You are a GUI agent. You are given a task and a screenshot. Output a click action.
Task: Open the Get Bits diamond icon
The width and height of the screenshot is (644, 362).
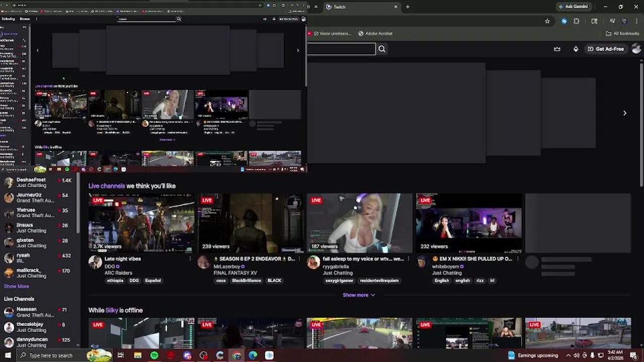576,49
